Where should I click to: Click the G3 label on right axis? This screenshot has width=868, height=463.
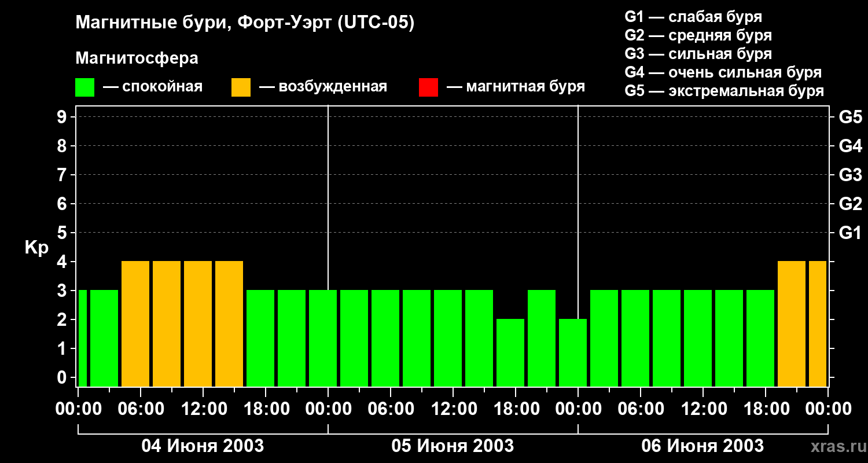(850, 175)
